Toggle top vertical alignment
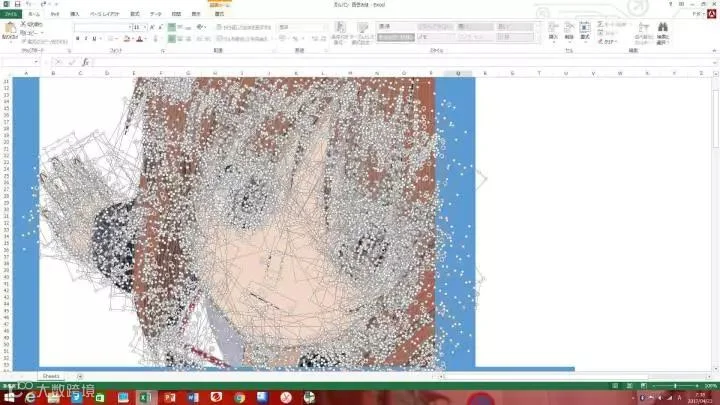Image resolution: width=720 pixels, height=405 pixels. [172, 28]
